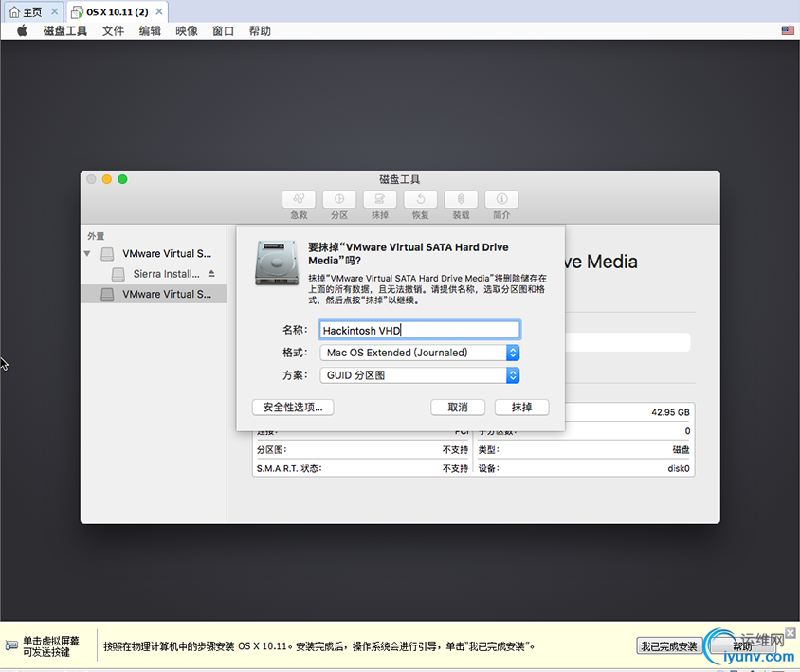Select the 抹掉 (Erase) toolbar icon
This screenshot has height=672, width=800.
(380, 200)
